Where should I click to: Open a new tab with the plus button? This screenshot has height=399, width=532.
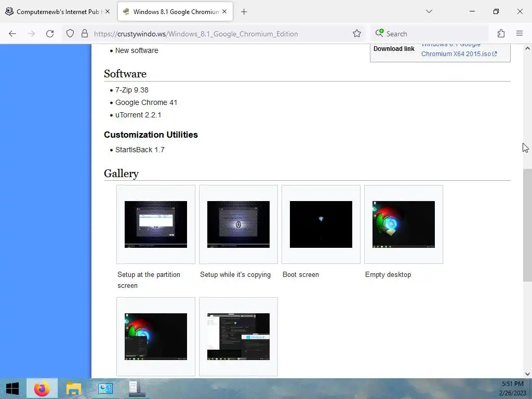(244, 12)
